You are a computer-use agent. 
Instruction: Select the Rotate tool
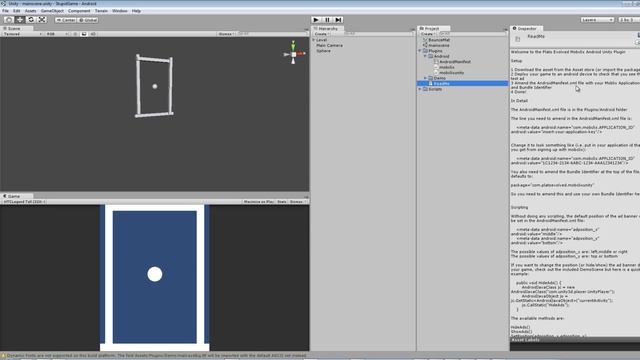pyautogui.click(x=31, y=20)
